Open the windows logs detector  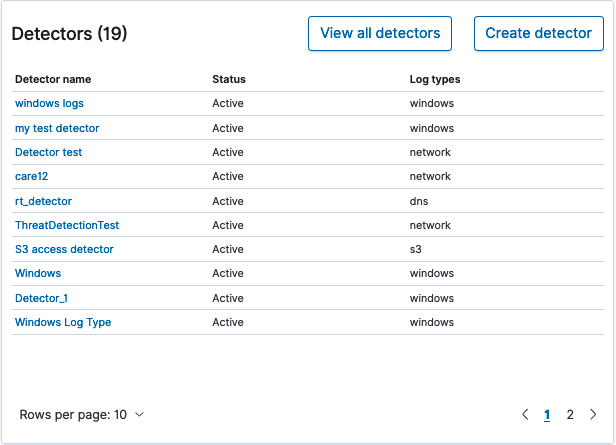(49, 104)
